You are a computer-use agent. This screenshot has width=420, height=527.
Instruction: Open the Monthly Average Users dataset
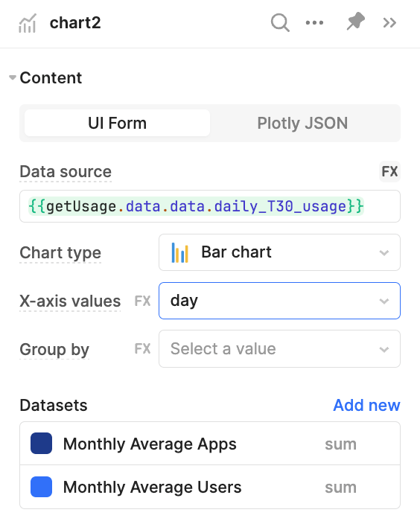(x=210, y=487)
